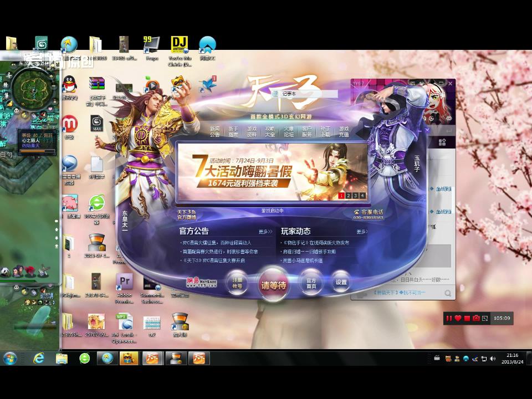Click the NetEase 网易 logo
532x399 pixels.
coord(201,282)
